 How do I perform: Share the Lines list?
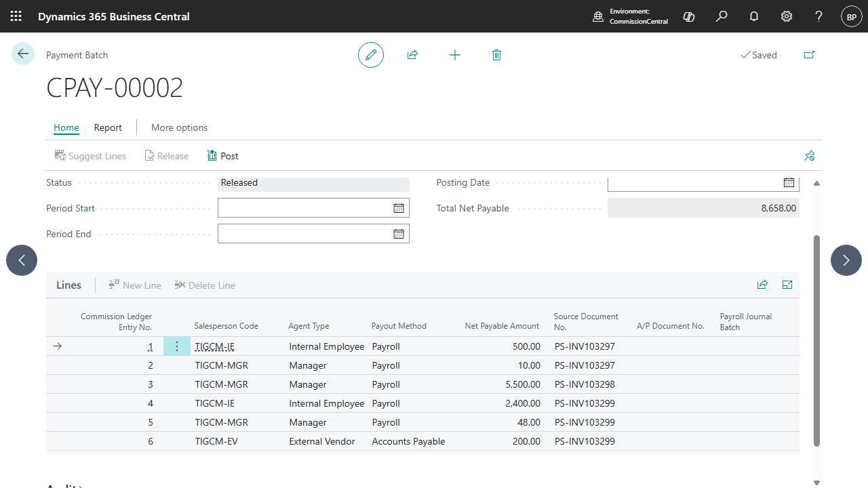tap(762, 285)
